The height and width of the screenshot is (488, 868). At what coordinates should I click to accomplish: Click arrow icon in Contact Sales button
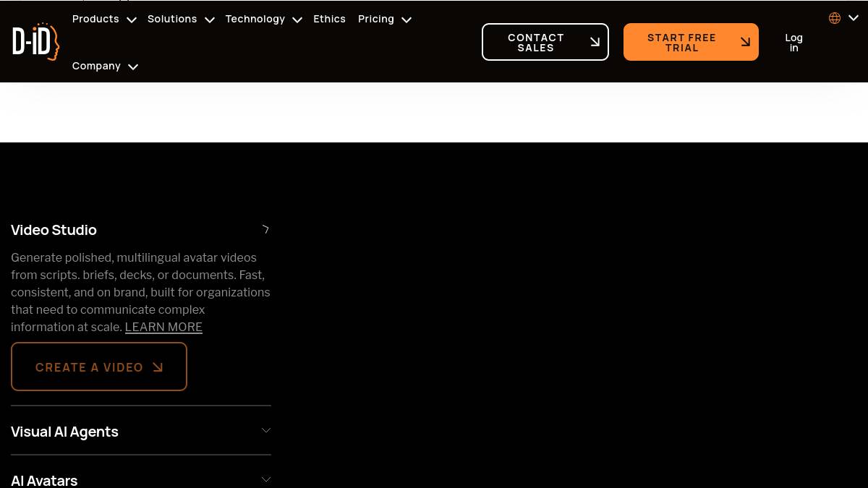tap(595, 42)
